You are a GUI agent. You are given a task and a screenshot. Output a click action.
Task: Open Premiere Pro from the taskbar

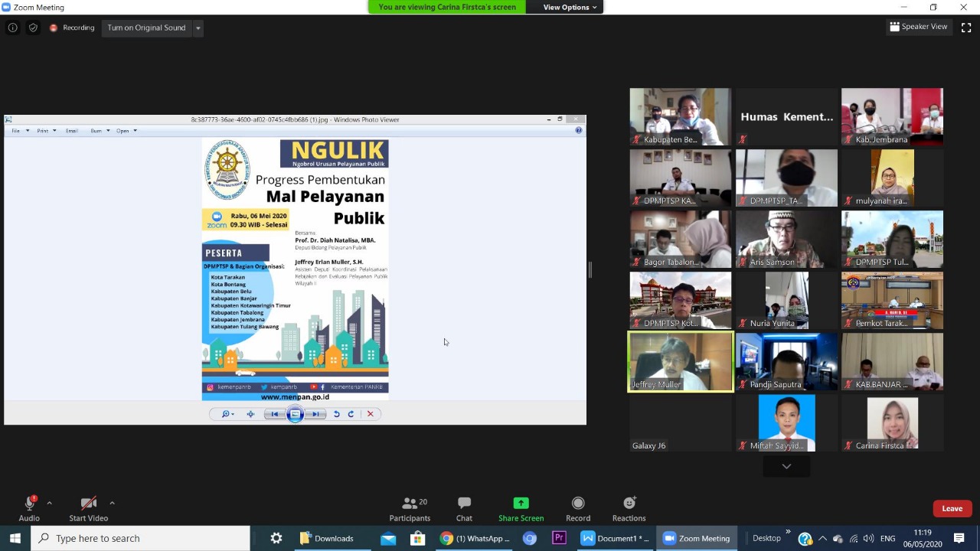click(559, 538)
